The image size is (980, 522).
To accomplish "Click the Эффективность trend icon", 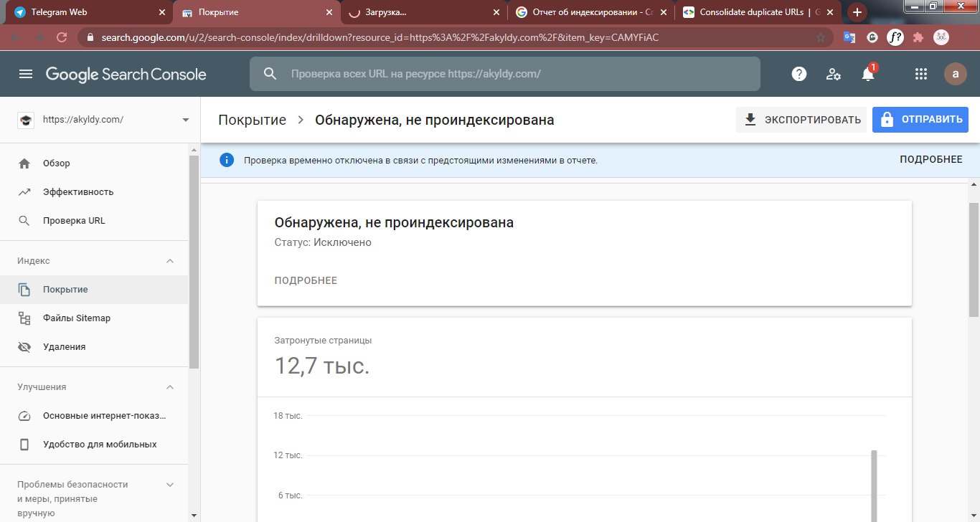I will pos(24,192).
